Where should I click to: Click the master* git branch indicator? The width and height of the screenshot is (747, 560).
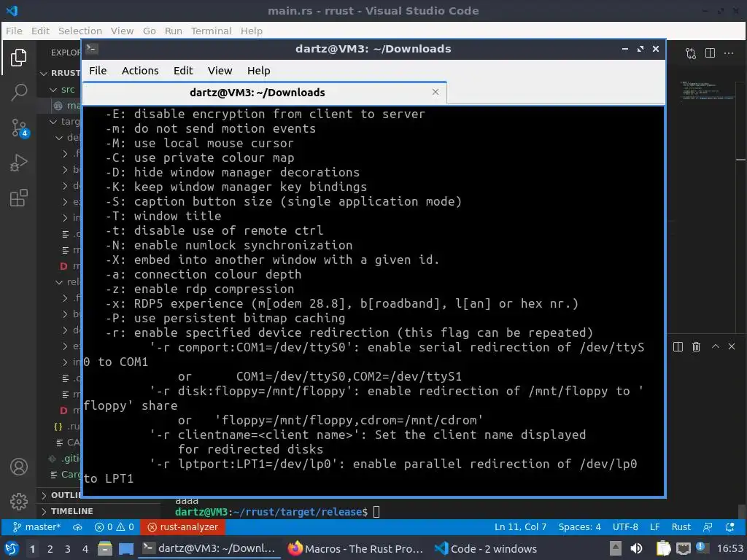click(36, 527)
